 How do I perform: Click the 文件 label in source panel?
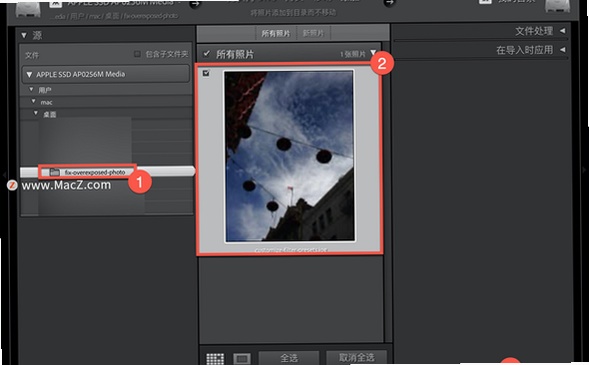(32, 55)
